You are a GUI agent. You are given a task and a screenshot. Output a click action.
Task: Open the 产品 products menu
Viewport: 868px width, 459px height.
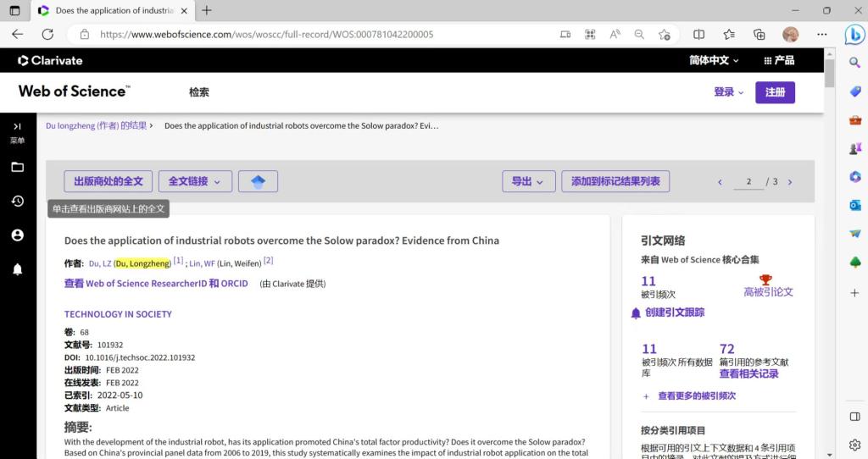(x=779, y=61)
